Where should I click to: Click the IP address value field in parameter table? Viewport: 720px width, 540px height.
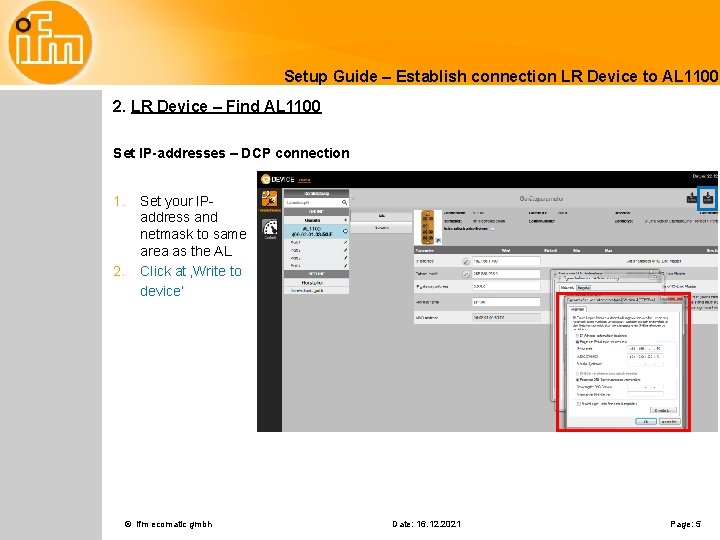coord(506,261)
